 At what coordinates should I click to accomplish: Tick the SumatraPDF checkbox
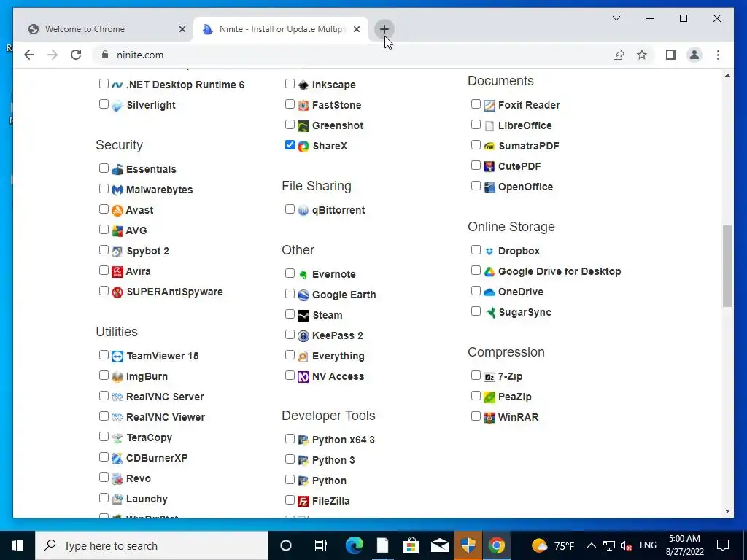click(476, 145)
